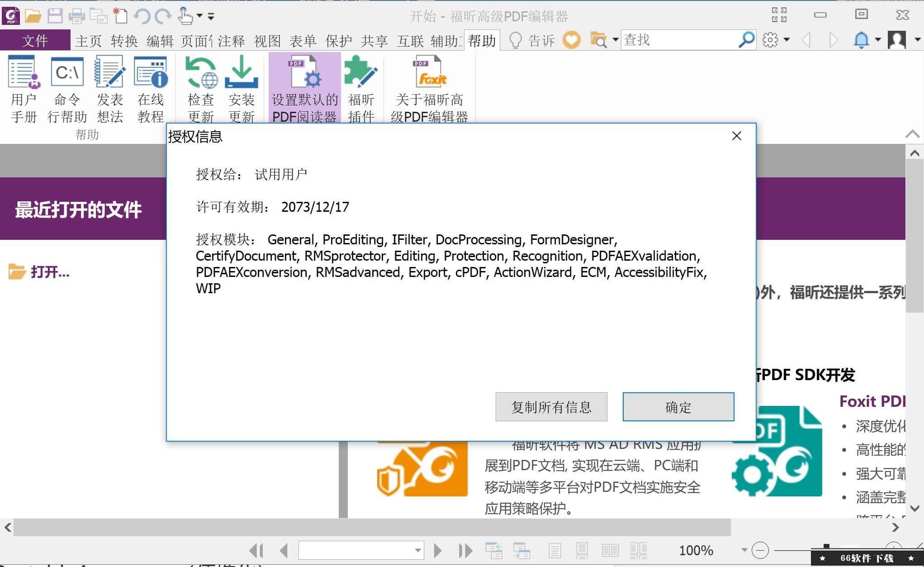The image size is (924, 567).
Task: Click 确定 OK button in dialog
Action: (x=678, y=407)
